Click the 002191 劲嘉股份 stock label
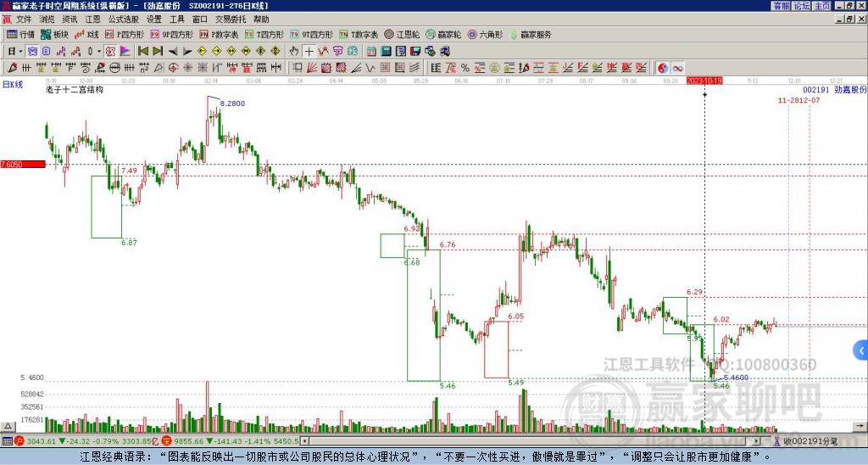868x465 pixels. (x=834, y=90)
